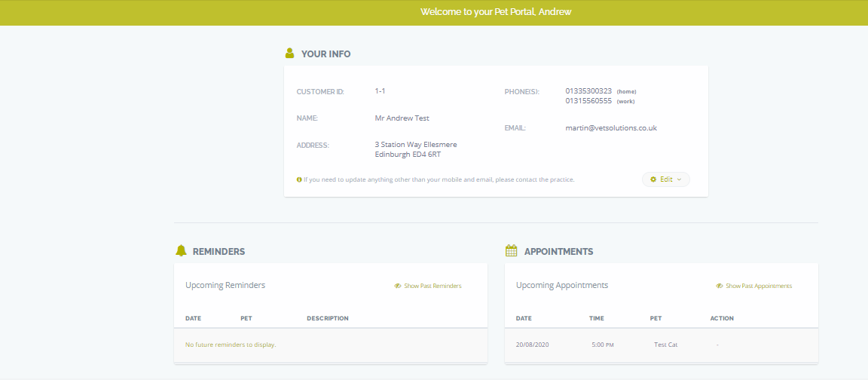Click the name Mr Andrew Test
Image resolution: width=868 pixels, height=380 pixels.
click(x=402, y=118)
